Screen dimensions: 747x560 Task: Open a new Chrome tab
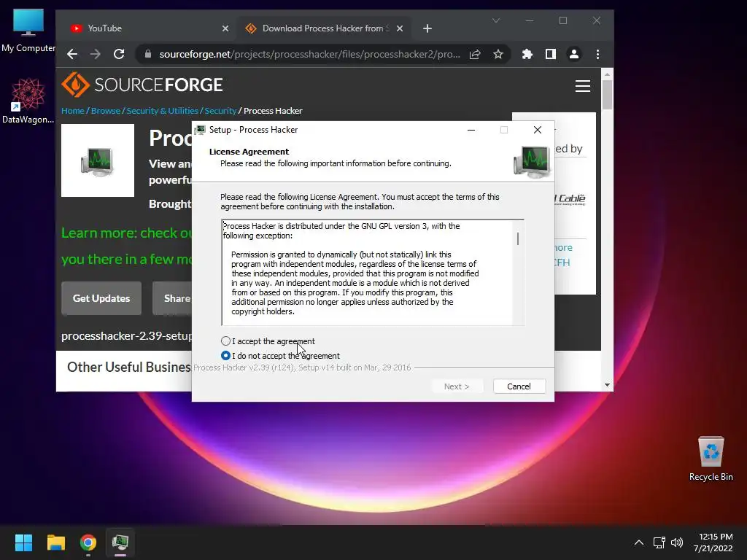(427, 28)
